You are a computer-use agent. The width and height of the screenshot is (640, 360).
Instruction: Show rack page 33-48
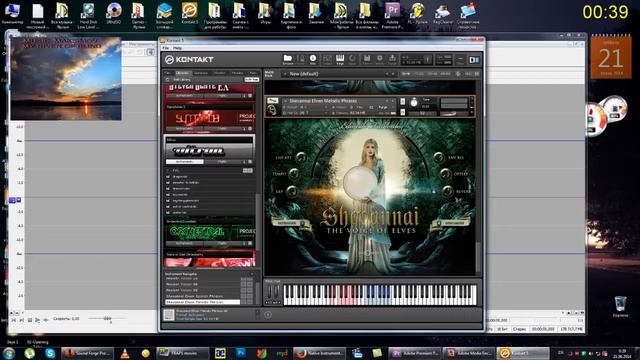coord(432,74)
